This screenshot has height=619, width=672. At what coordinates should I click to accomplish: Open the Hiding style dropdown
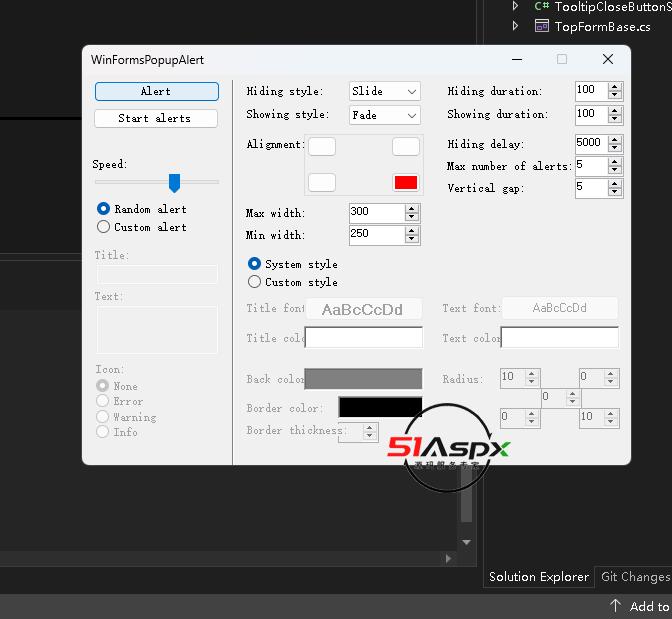click(x=385, y=91)
